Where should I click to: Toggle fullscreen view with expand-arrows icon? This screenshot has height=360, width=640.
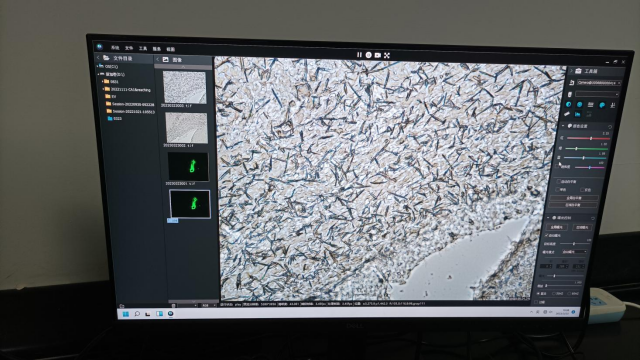pyautogui.click(x=387, y=55)
